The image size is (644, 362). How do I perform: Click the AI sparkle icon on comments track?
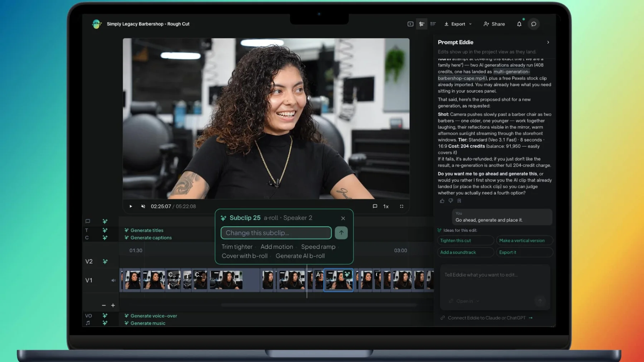click(105, 221)
